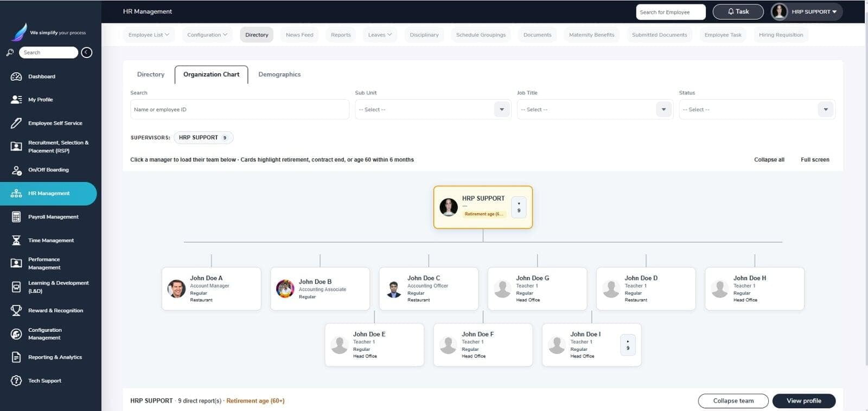The image size is (868, 411).
Task: Click the Time Management hourglass icon
Action: pos(16,240)
